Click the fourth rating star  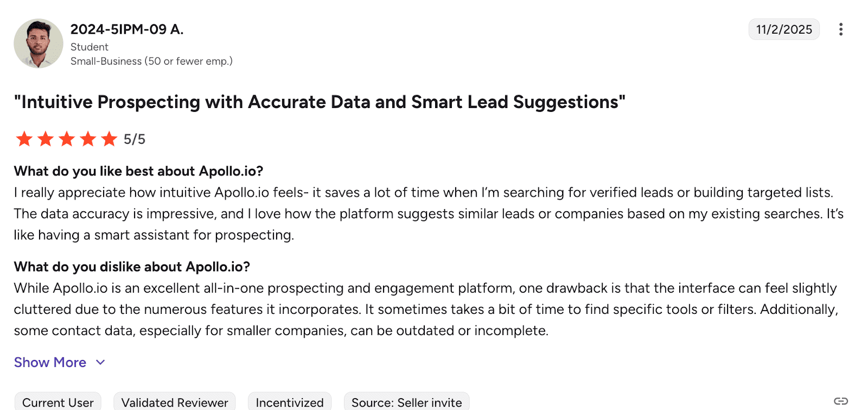click(x=88, y=139)
